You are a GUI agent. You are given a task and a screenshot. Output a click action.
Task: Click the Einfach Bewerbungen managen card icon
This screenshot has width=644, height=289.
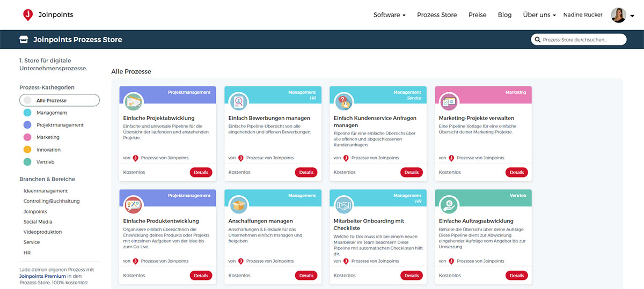[238, 101]
